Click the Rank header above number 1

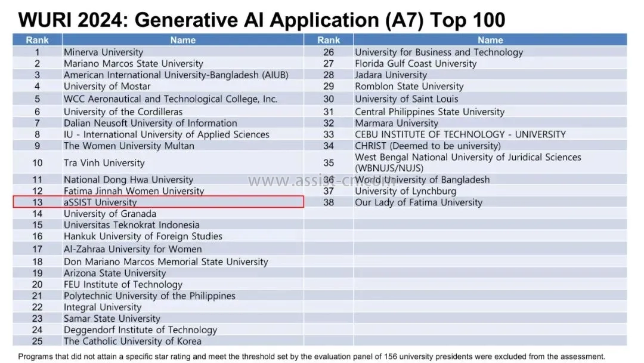click(38, 40)
